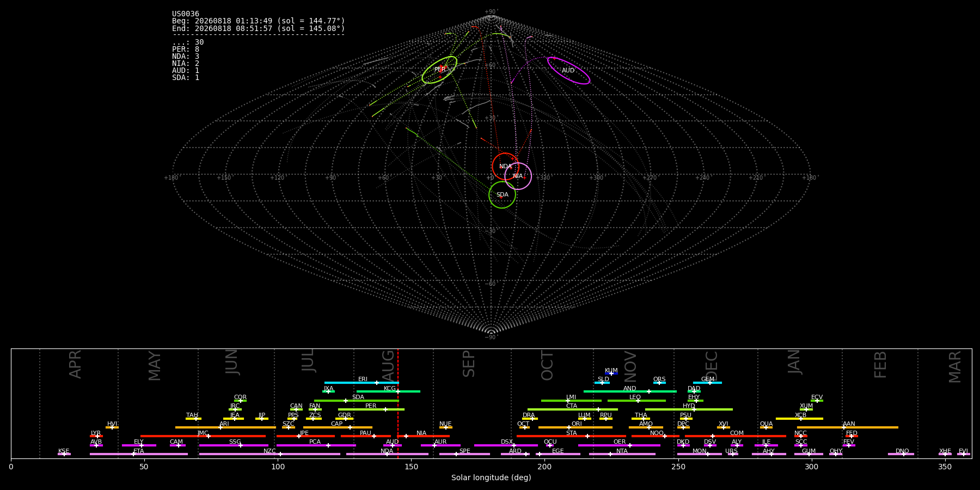Select the FEB month label
The width and height of the screenshot is (980, 490).
(880, 364)
